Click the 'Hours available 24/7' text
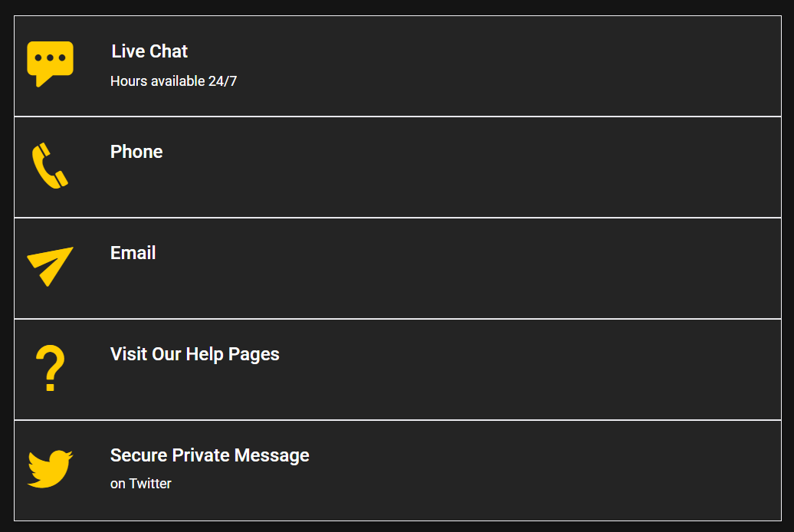794x532 pixels. click(x=174, y=81)
